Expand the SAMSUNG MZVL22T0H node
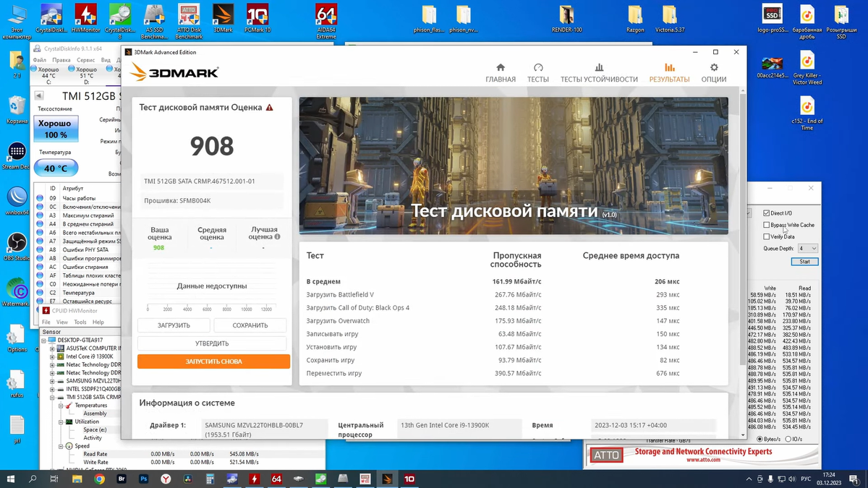The width and height of the screenshot is (868, 488). coord(52,380)
